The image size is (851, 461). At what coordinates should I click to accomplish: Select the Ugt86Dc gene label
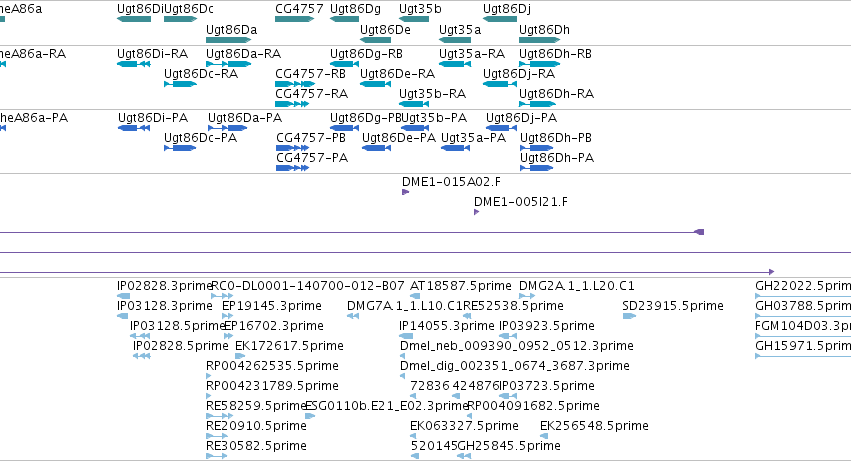point(189,9)
